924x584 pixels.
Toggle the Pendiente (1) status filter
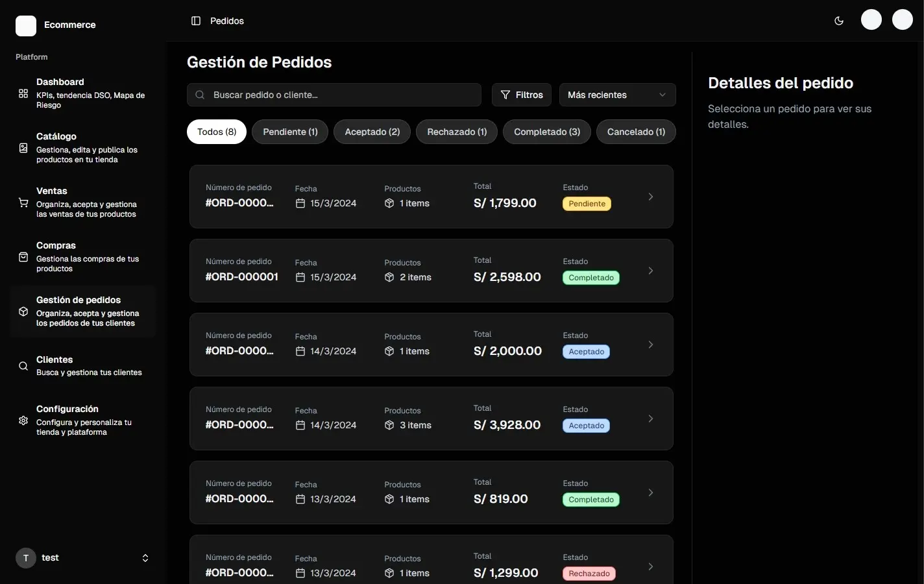click(x=289, y=132)
